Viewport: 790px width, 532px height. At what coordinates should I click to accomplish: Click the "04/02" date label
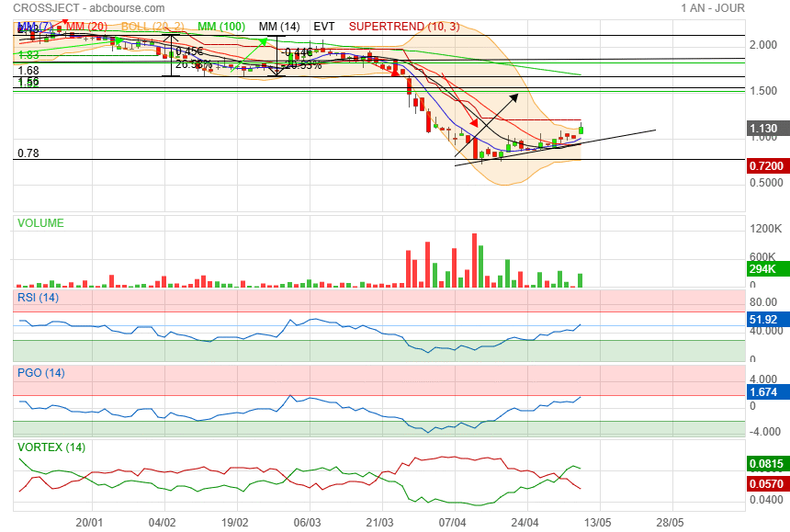pos(163,523)
